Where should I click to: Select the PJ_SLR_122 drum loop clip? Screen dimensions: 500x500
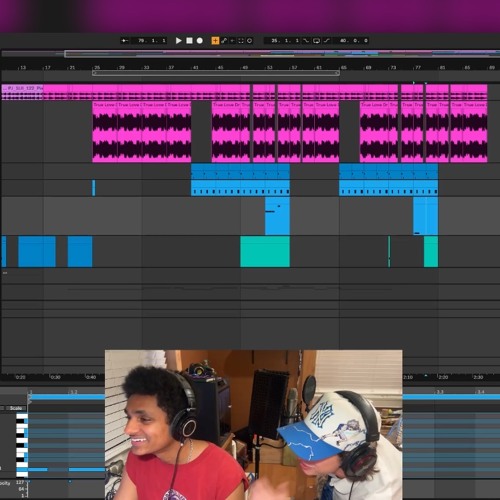coord(22,92)
